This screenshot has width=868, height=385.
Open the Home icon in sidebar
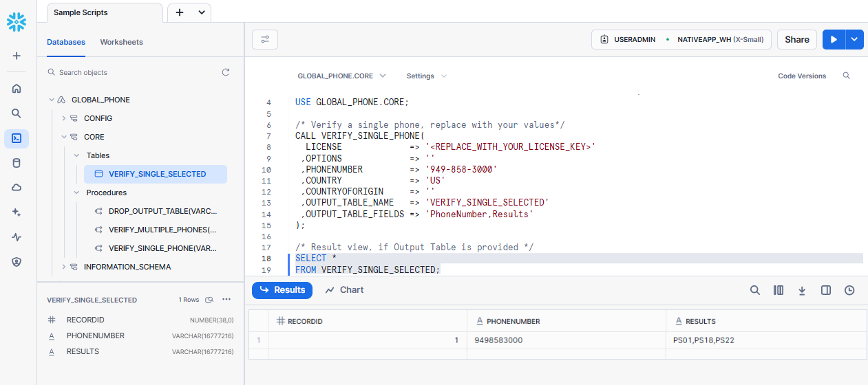[17, 89]
